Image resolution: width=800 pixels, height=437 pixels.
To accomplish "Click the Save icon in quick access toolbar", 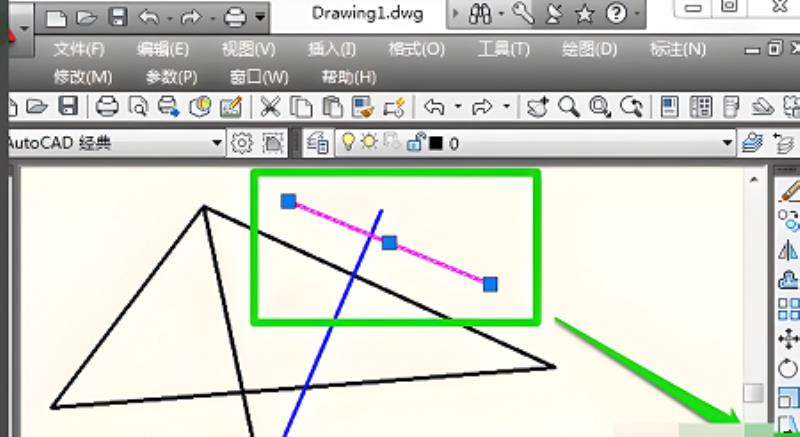I will 118,17.
